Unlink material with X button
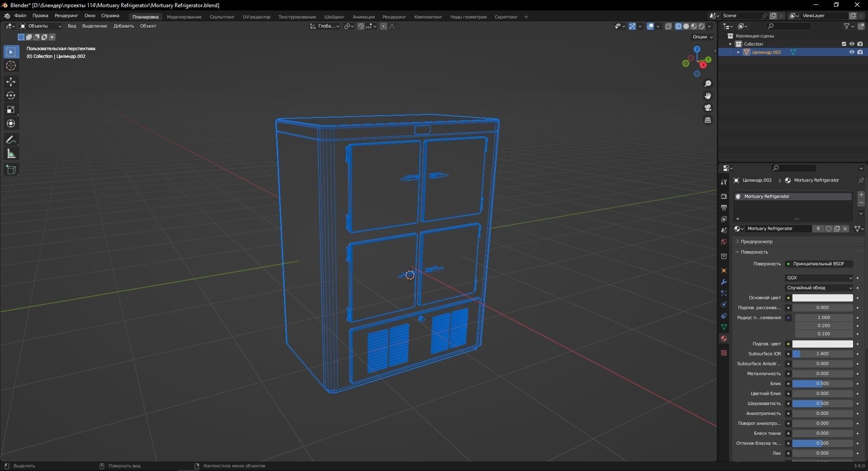Viewport: 868px width, 471px height. coord(845,229)
